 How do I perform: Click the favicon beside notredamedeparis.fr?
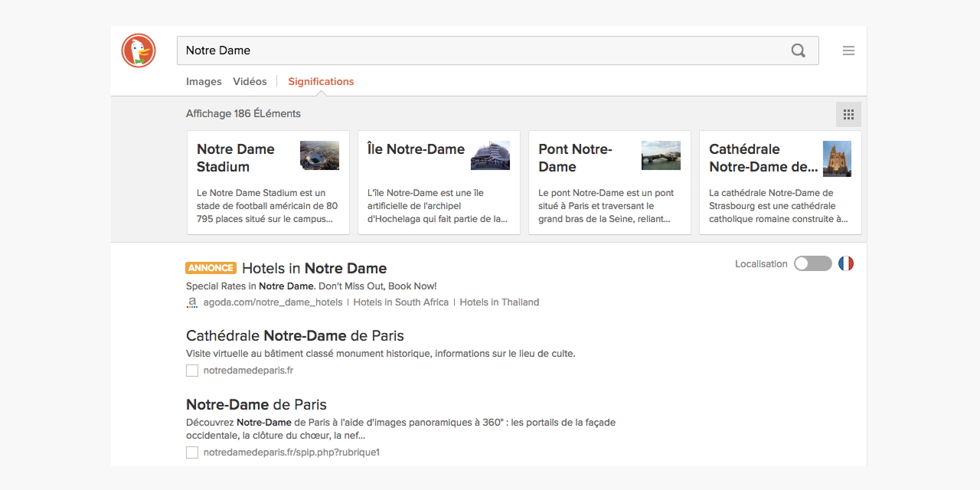coord(192,371)
